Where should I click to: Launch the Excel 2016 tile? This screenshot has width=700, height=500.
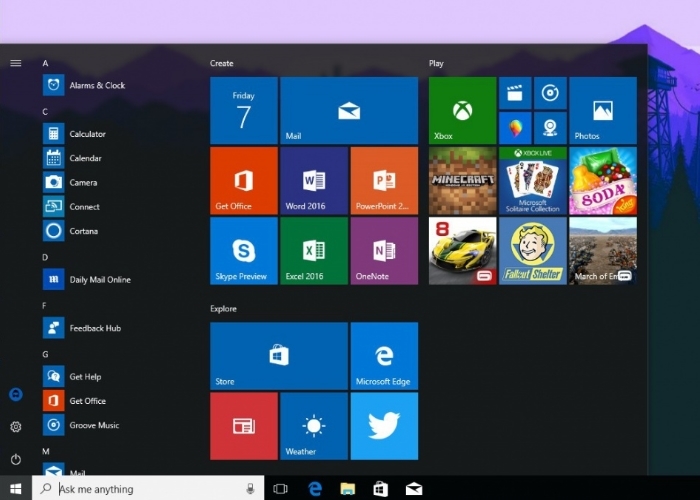[314, 251]
